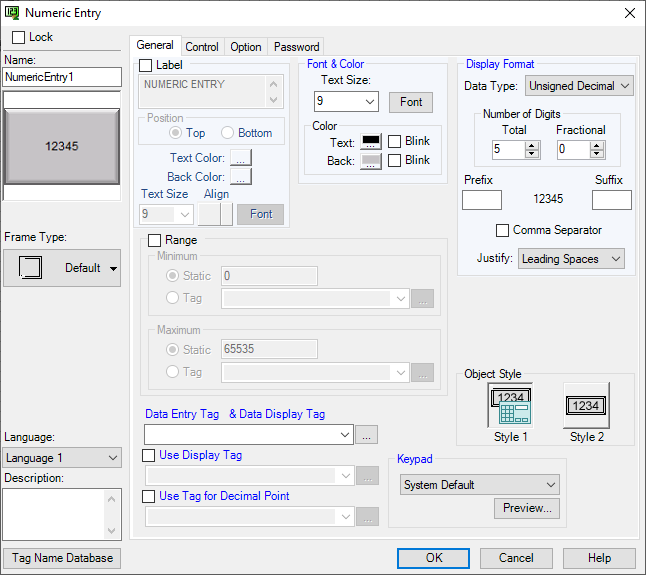Enable the Lock checkbox
The width and height of the screenshot is (646, 575).
(18, 37)
